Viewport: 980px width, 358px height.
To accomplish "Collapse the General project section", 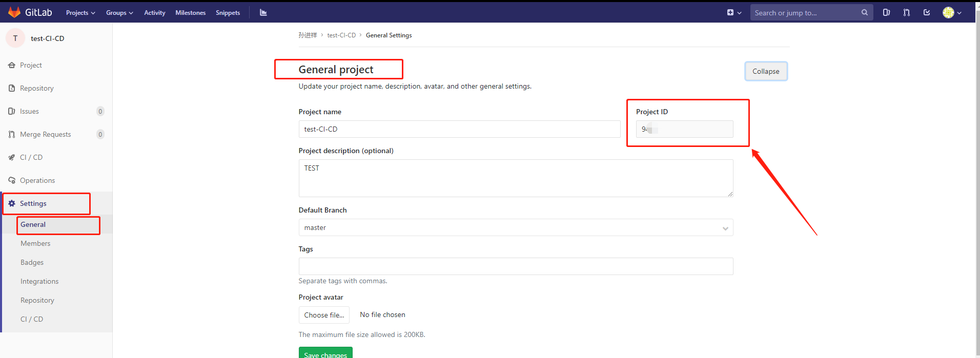I will 766,71.
